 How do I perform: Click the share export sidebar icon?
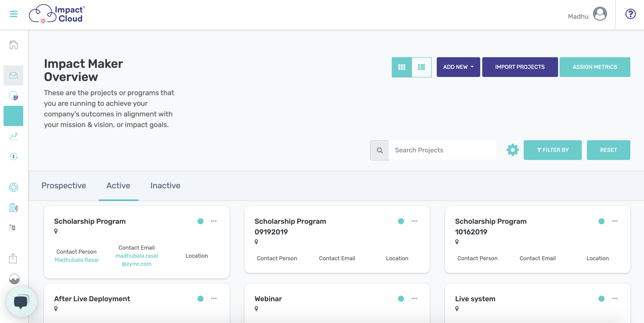(x=13, y=258)
